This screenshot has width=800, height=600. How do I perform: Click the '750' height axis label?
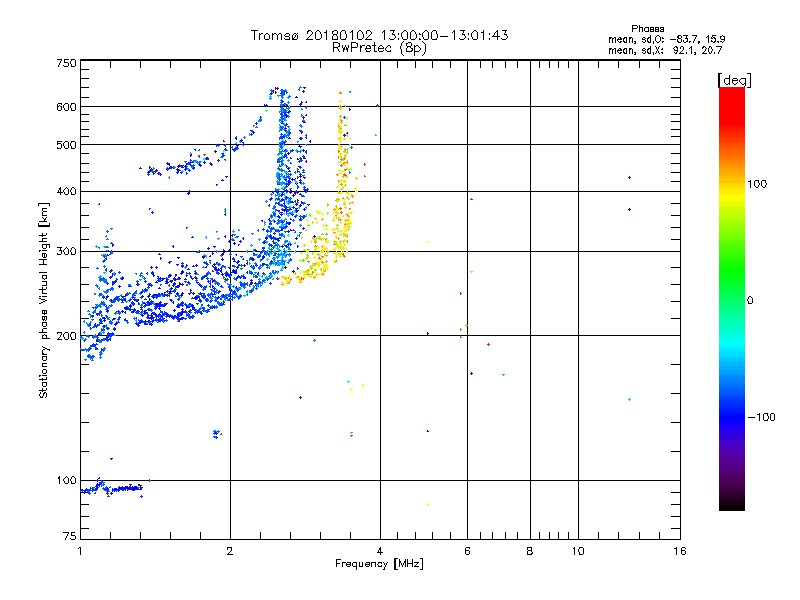click(66, 63)
